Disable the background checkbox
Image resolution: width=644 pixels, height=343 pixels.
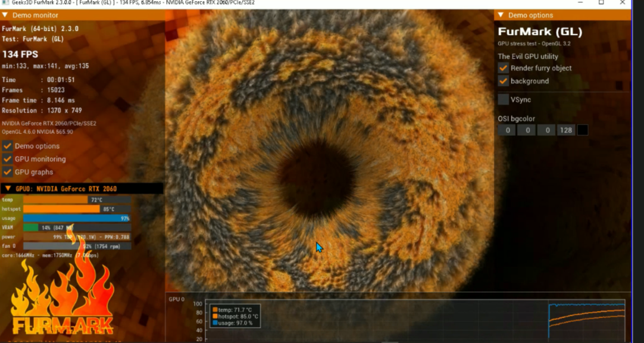[503, 81]
